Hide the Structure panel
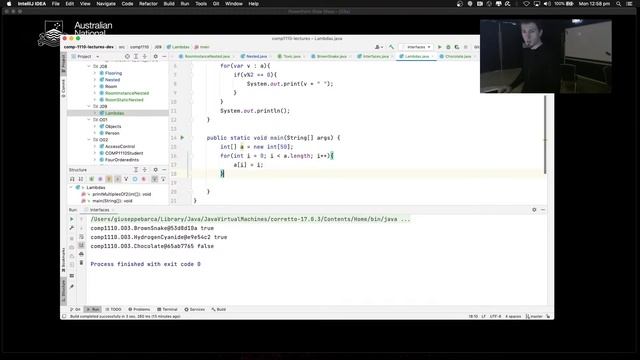 coord(164,169)
